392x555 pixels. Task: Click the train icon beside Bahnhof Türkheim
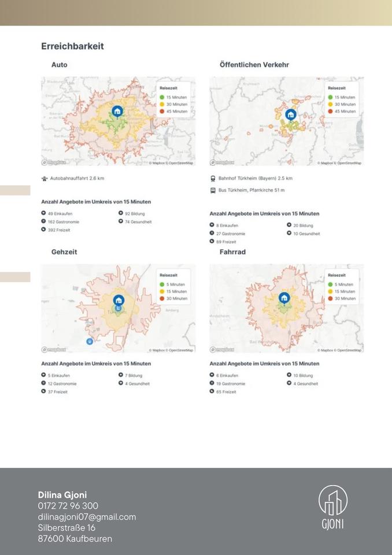(x=213, y=179)
